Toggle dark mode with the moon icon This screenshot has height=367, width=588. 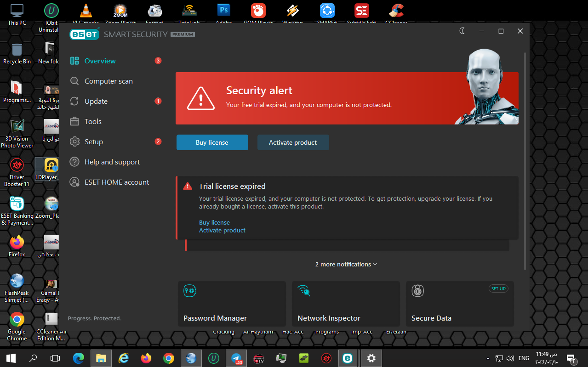click(x=462, y=31)
